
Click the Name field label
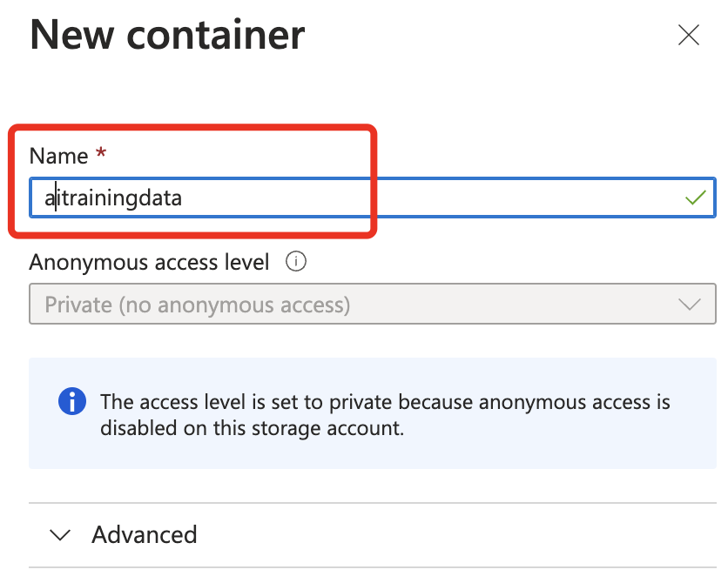click(x=58, y=156)
